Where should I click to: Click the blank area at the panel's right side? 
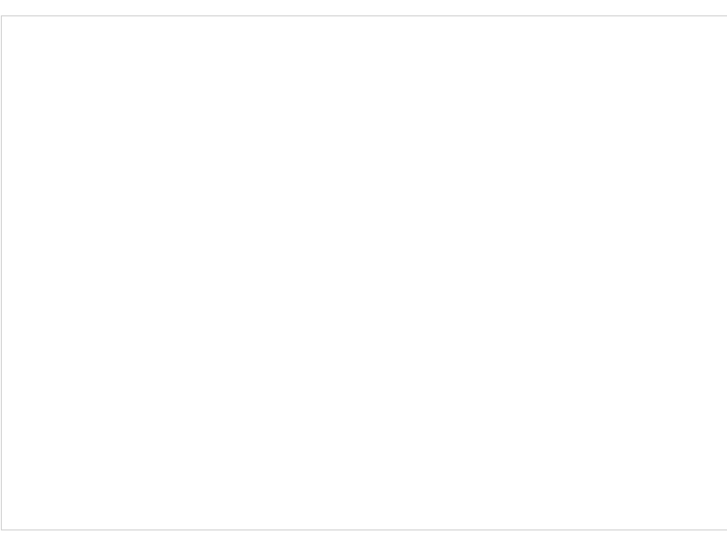click(705, 273)
